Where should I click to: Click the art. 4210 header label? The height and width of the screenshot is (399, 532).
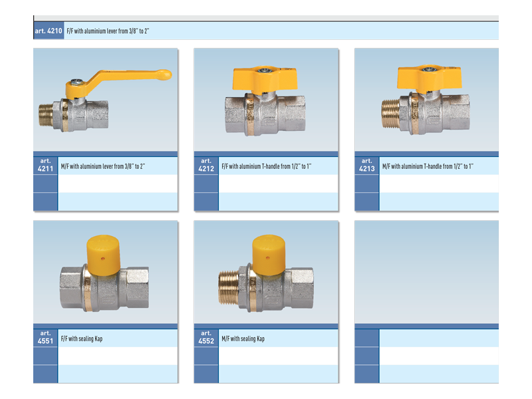49,31
